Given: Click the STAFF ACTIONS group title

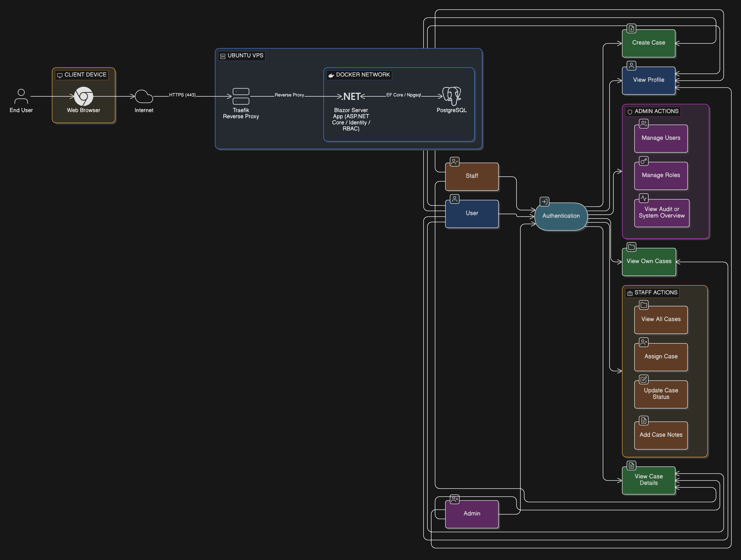Looking at the screenshot, I should (656, 292).
